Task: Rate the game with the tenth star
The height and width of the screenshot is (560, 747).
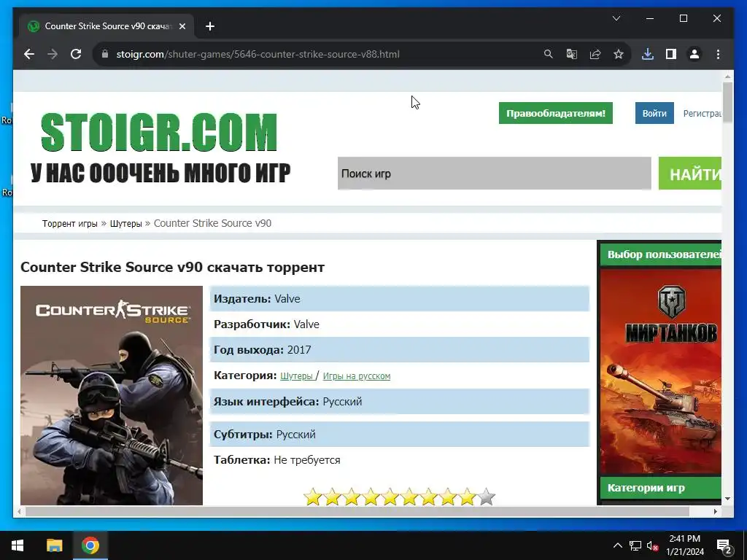Action: [x=487, y=497]
